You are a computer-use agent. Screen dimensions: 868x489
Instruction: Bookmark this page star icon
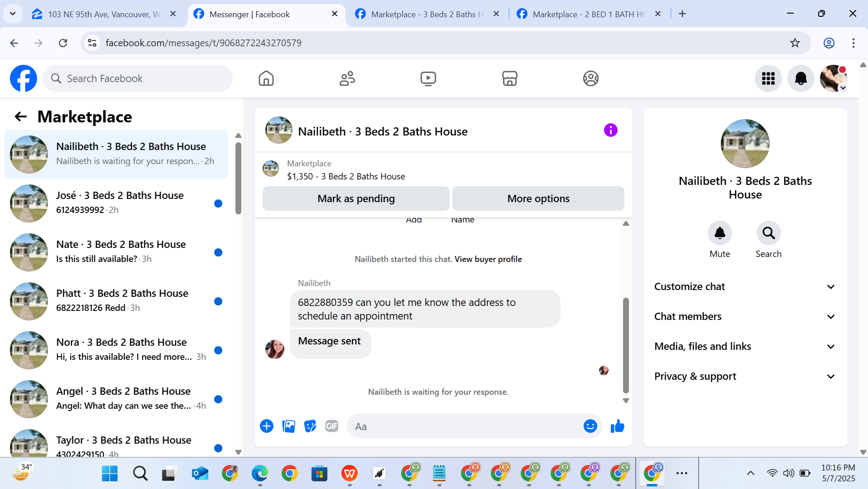(x=795, y=43)
